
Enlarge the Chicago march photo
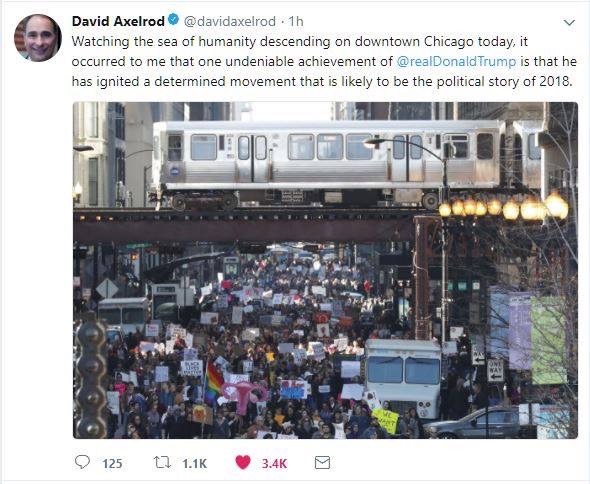pyautogui.click(x=325, y=270)
